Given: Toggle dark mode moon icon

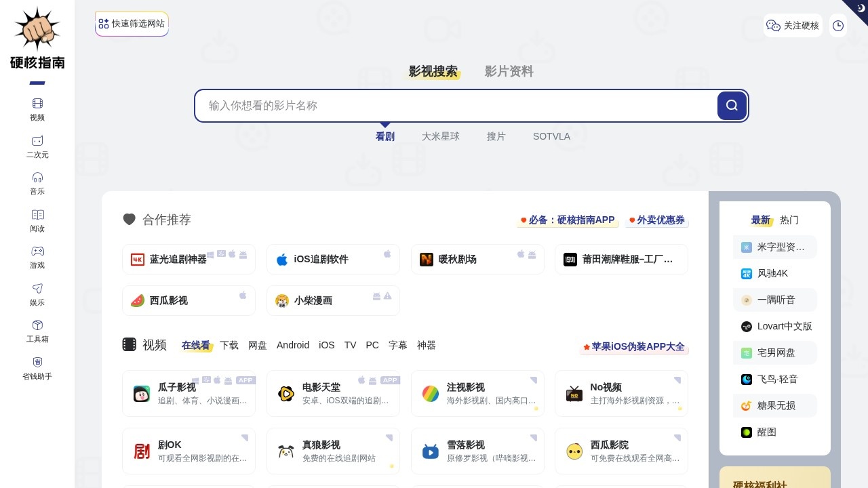Looking at the screenshot, I should pos(861,7).
